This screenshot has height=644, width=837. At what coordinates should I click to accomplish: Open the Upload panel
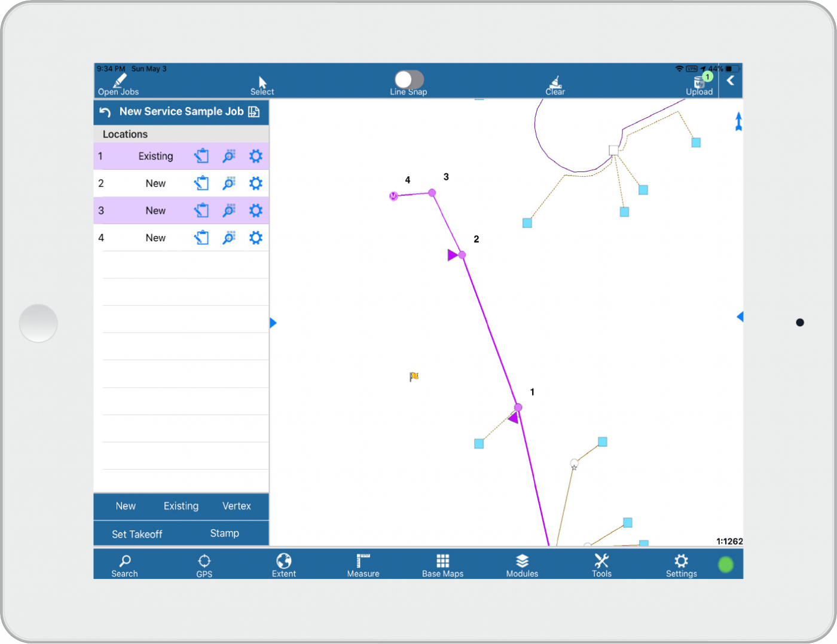698,84
